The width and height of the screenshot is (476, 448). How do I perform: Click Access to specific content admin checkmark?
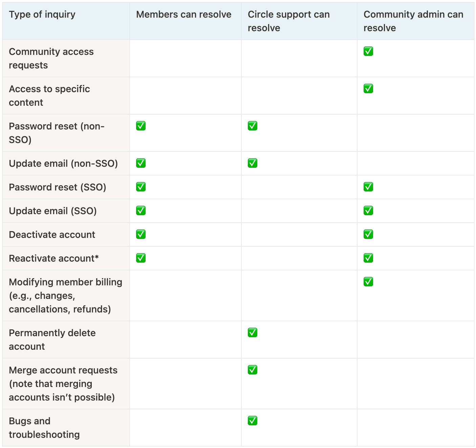pyautogui.click(x=368, y=89)
